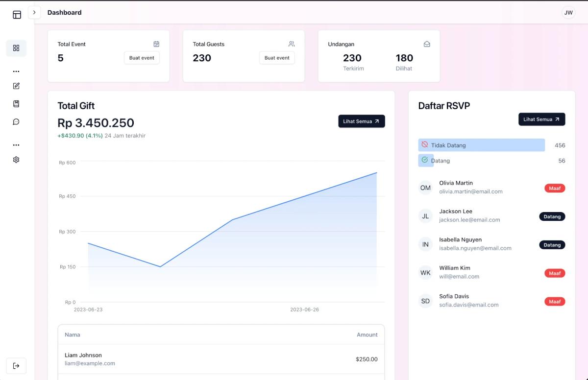Click the envelope icon in Undangan card

coord(427,44)
